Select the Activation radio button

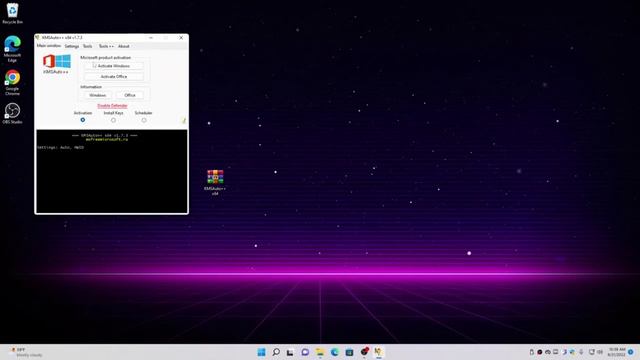click(83, 120)
